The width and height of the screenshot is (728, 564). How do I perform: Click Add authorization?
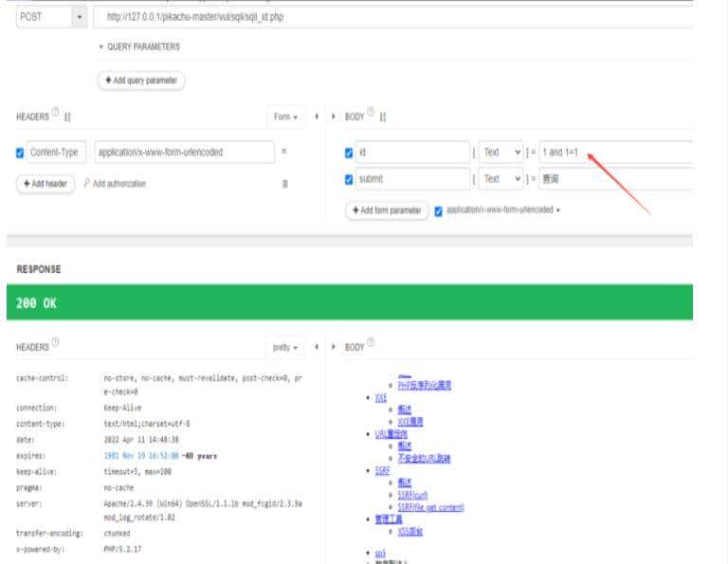point(115,183)
